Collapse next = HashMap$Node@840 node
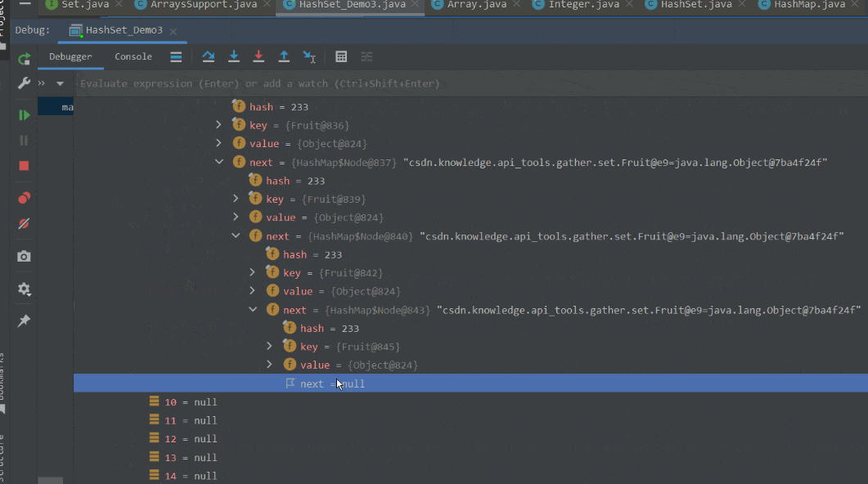This screenshot has height=484, width=868. [236, 235]
